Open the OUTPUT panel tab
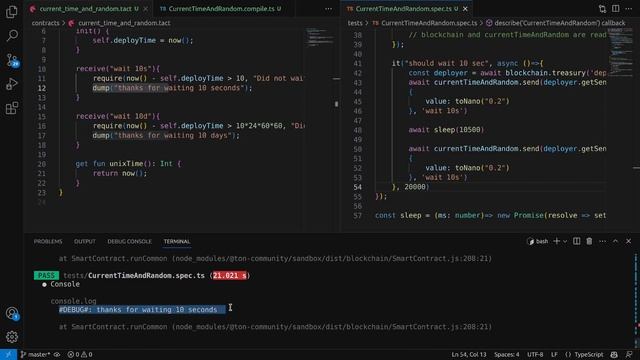 (85, 242)
